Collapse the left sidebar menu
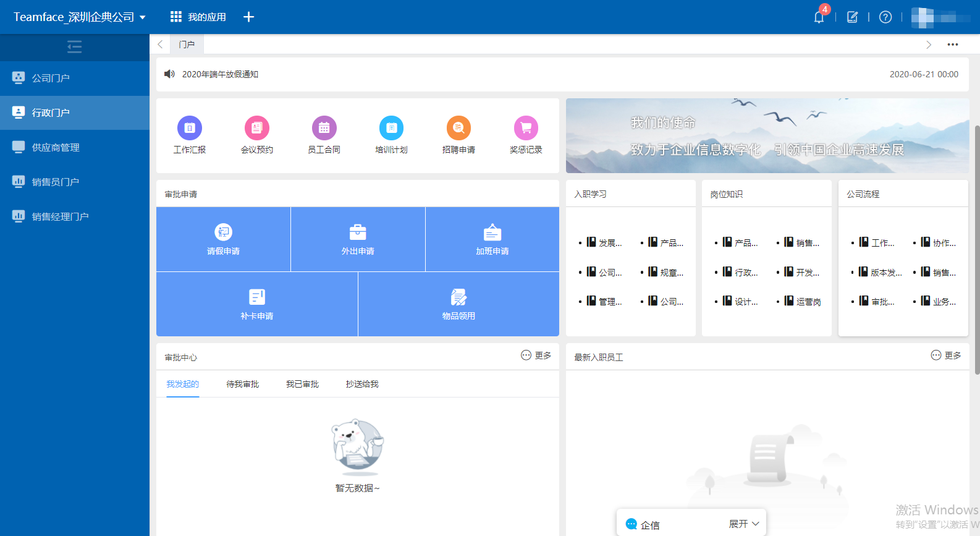This screenshot has height=536, width=980. coord(74,47)
